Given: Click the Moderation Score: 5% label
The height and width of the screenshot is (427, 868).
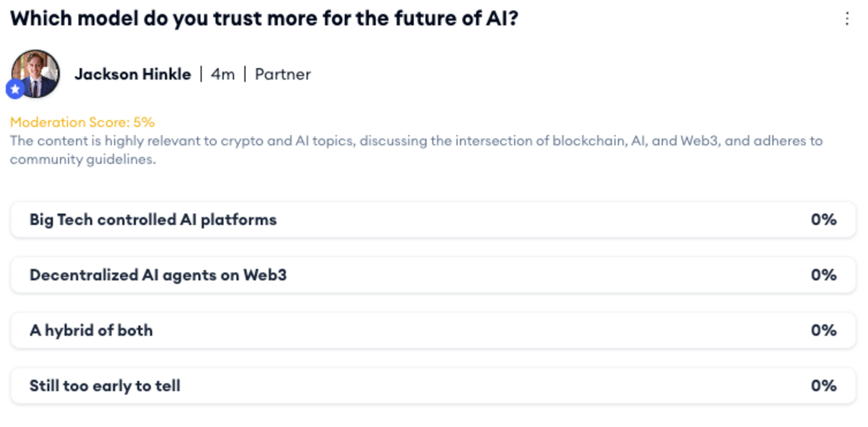Looking at the screenshot, I should 82,122.
